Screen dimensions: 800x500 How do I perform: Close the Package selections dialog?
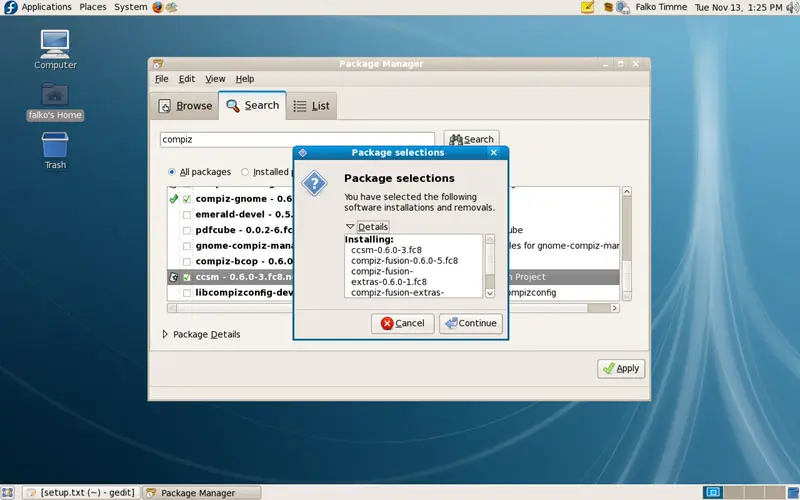coord(493,153)
